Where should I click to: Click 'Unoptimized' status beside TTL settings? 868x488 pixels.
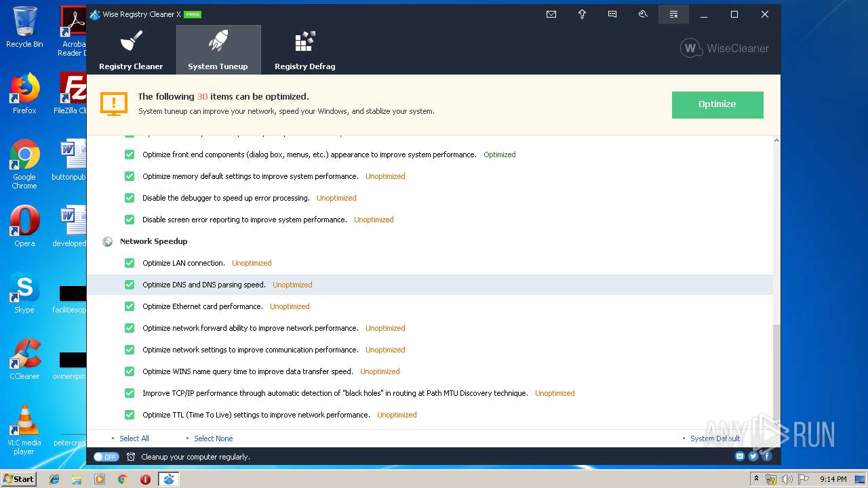397,415
